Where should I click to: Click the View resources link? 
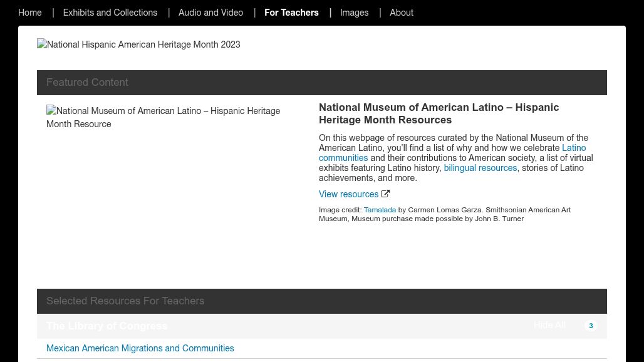tap(348, 194)
